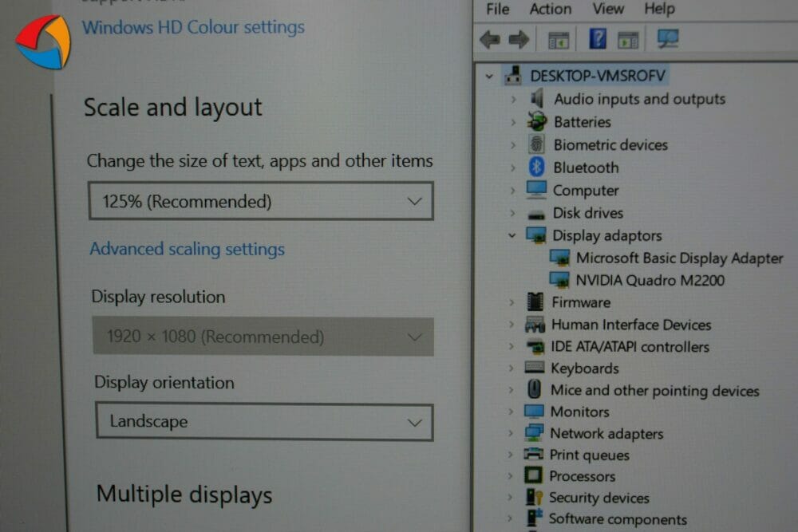Collapse the DESKTOP-VMSROFV root node
Screen dimensions: 798x532
[489, 77]
